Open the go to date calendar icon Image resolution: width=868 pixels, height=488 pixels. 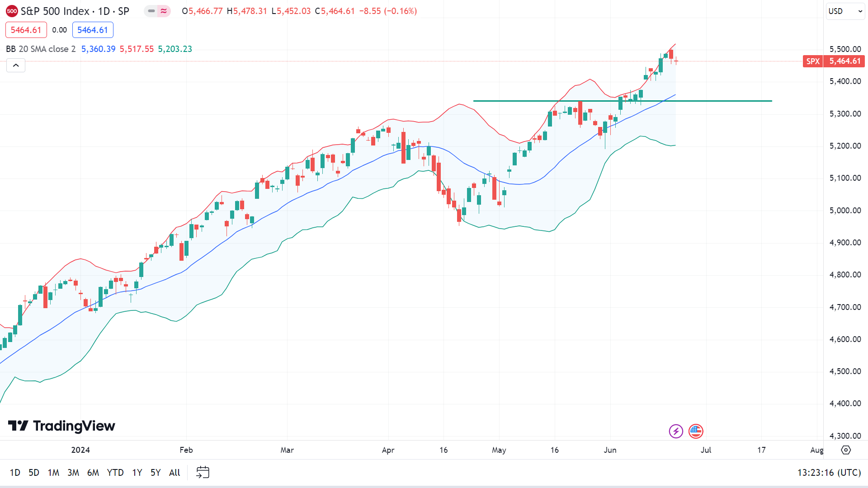coord(203,473)
